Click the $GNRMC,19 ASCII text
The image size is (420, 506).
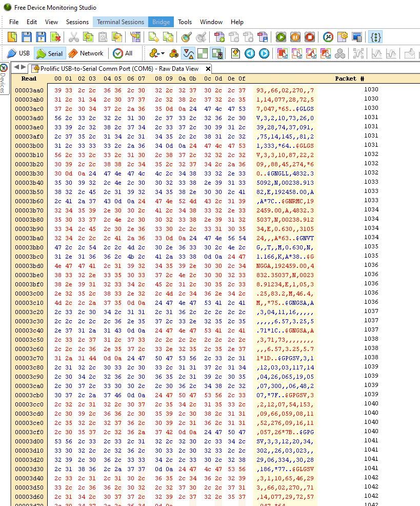pyautogui.click(x=298, y=201)
